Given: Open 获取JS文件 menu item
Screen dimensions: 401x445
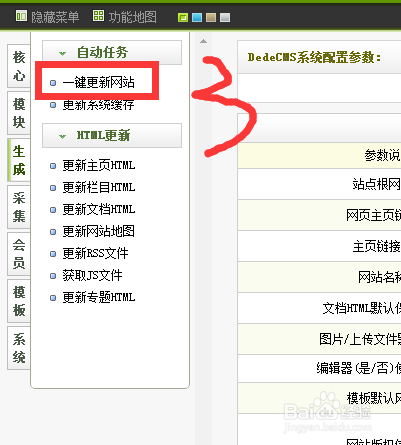Looking at the screenshot, I should (92, 275).
